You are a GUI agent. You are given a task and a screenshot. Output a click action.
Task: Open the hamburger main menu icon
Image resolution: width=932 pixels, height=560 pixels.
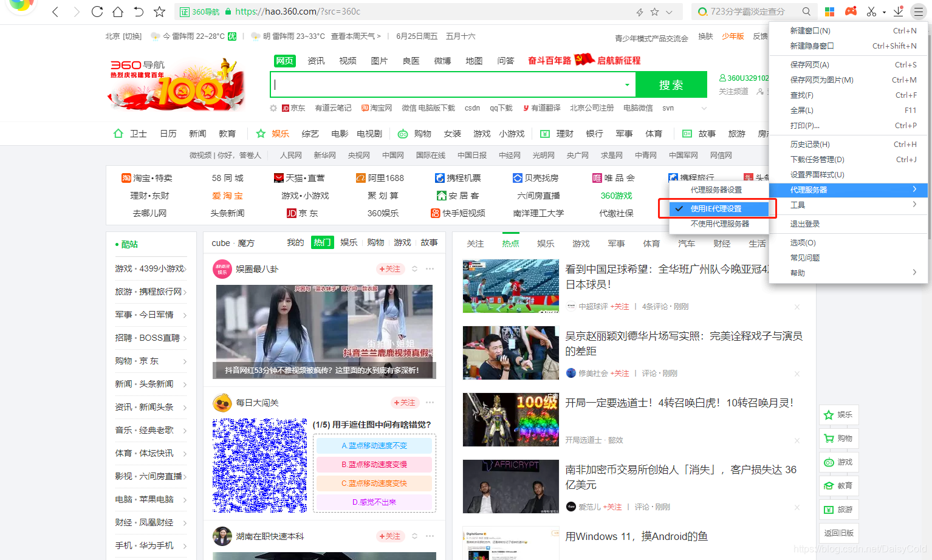918,12
